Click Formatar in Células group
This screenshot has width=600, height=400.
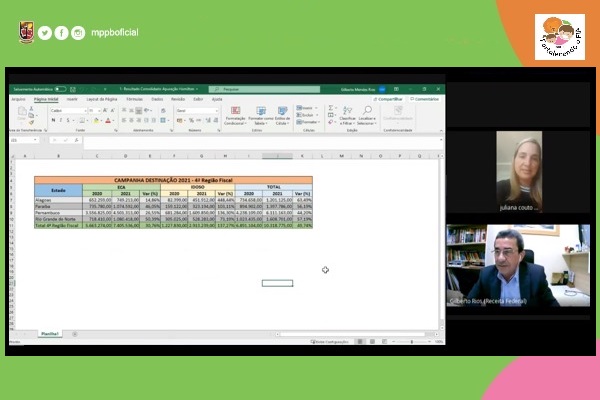[308, 122]
